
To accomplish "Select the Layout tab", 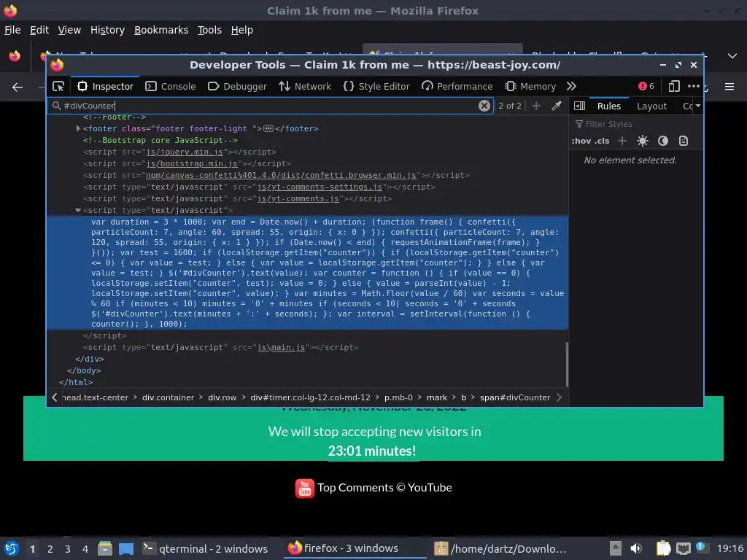I will click(x=651, y=106).
